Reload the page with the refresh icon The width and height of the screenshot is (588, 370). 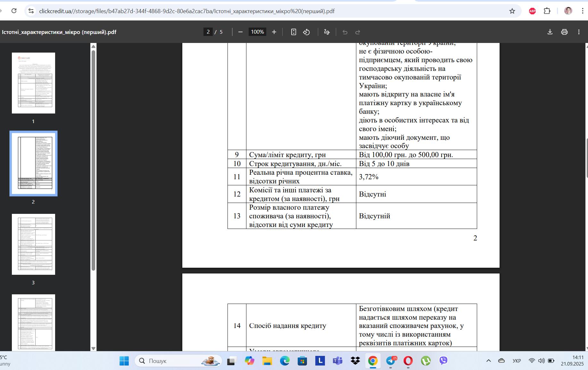[x=14, y=11]
